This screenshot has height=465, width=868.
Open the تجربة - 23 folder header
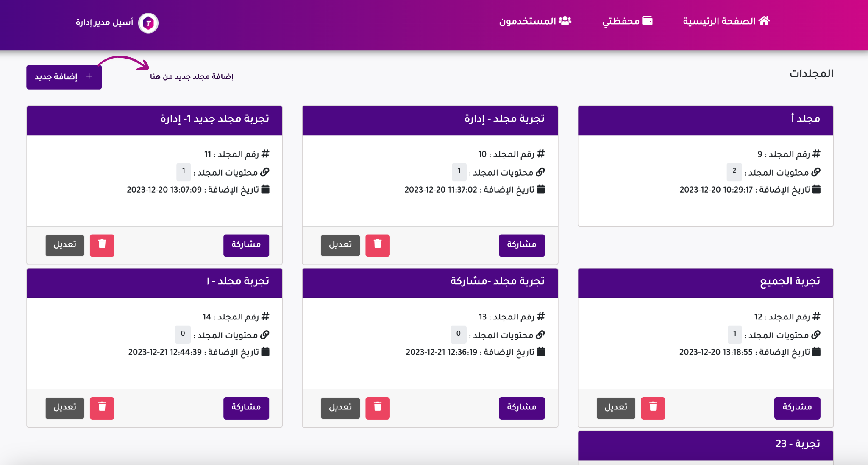click(705, 445)
